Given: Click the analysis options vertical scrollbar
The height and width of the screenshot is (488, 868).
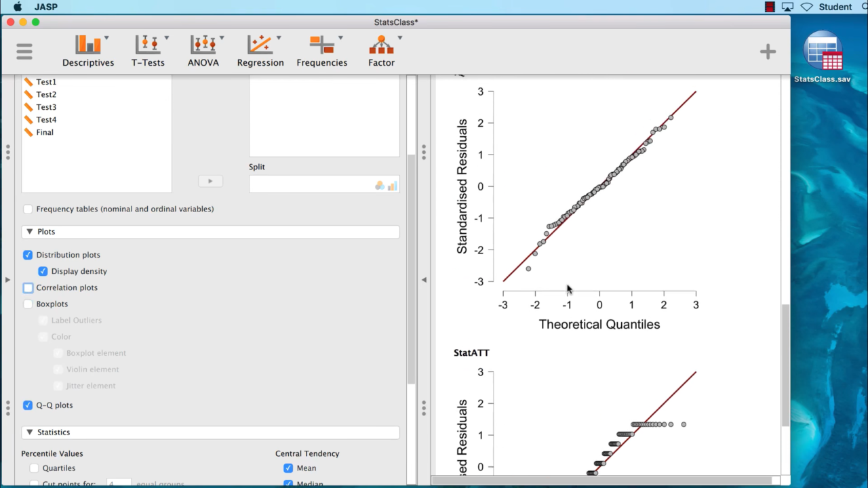Looking at the screenshot, I should pos(411,270).
